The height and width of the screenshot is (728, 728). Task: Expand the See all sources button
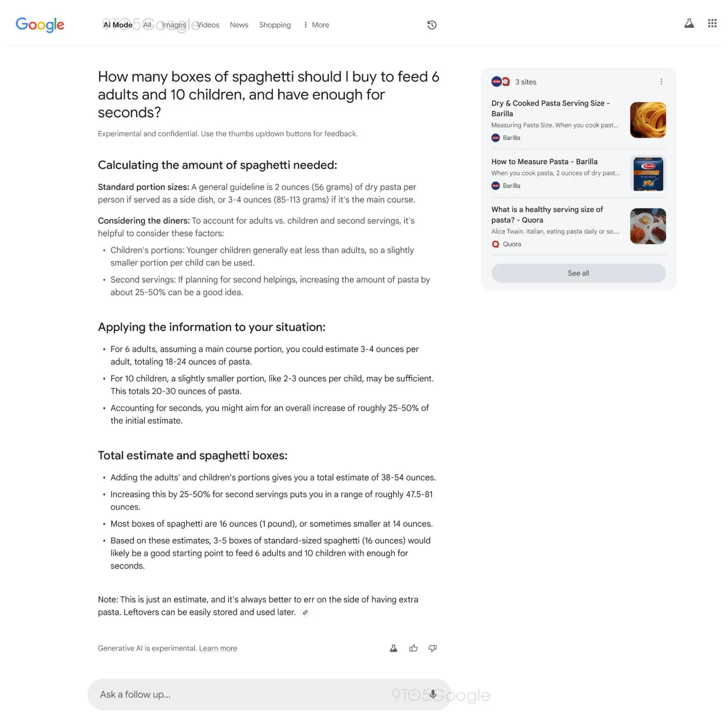coord(578,273)
